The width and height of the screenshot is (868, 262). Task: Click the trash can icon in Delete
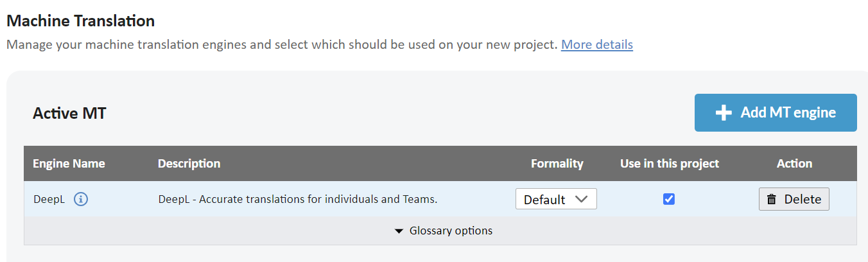772,200
